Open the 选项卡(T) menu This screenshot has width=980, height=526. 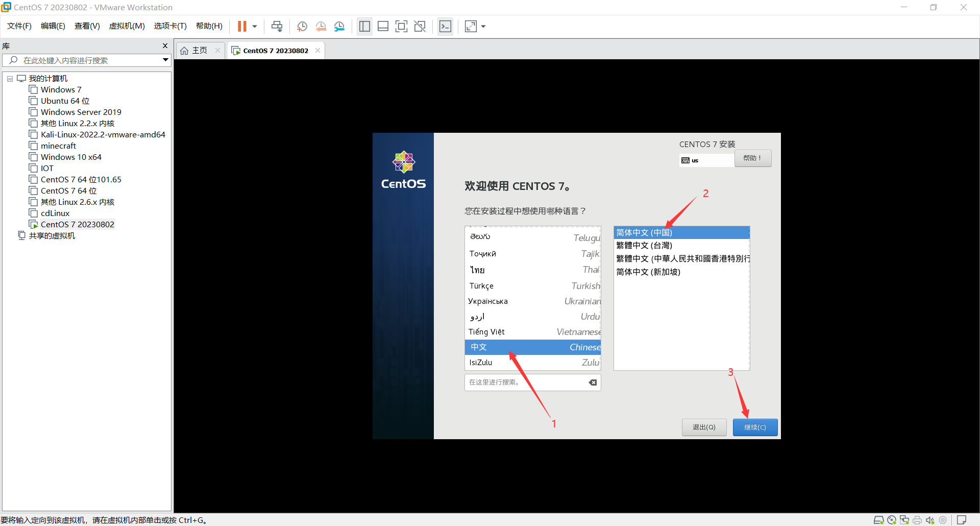click(x=170, y=26)
